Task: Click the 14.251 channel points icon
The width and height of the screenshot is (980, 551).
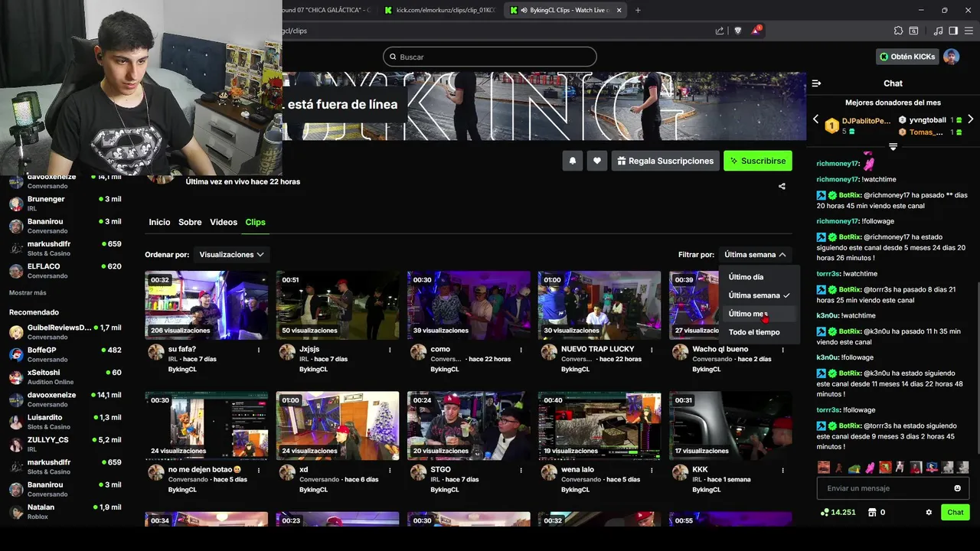Action: point(825,513)
